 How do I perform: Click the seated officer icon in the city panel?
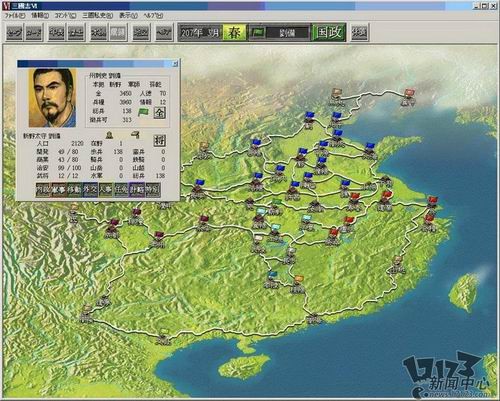point(109,135)
